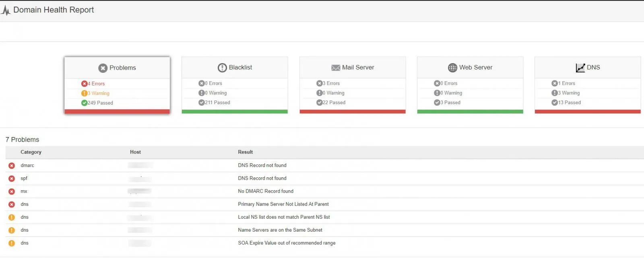Click red status bar under DNS card
The width and height of the screenshot is (644, 259).
pos(587,112)
